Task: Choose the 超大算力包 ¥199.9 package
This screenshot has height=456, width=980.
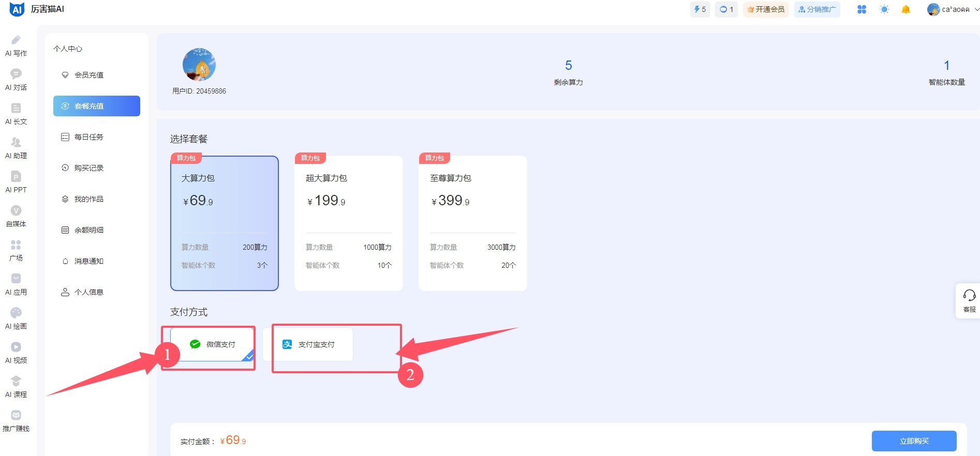Action: (x=348, y=223)
